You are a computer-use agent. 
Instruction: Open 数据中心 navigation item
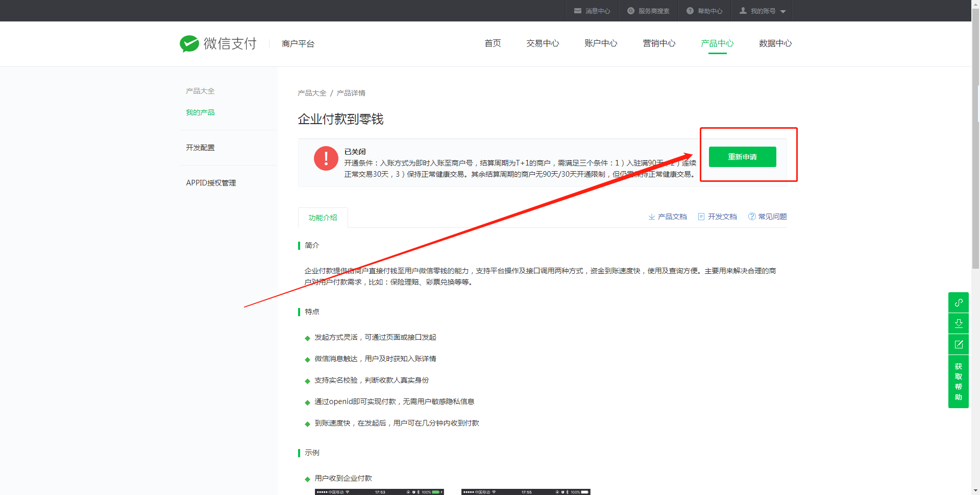(775, 43)
